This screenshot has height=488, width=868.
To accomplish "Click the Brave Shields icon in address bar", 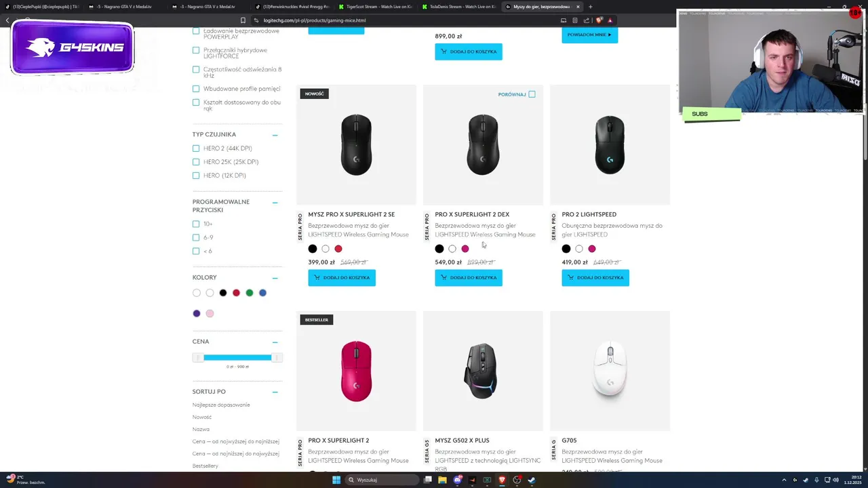I will 599,20.
